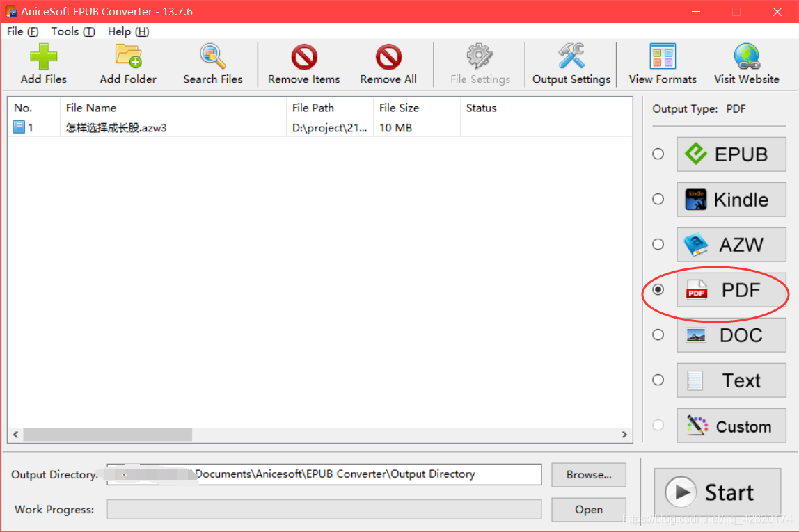Open File Settings gear icon
This screenshot has width=799, height=532.
tap(480, 56)
